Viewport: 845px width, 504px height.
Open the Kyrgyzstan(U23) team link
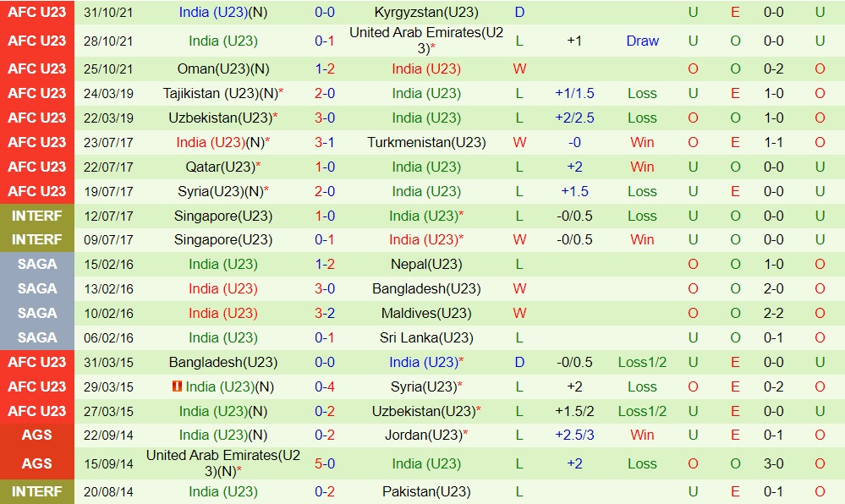[426, 13]
